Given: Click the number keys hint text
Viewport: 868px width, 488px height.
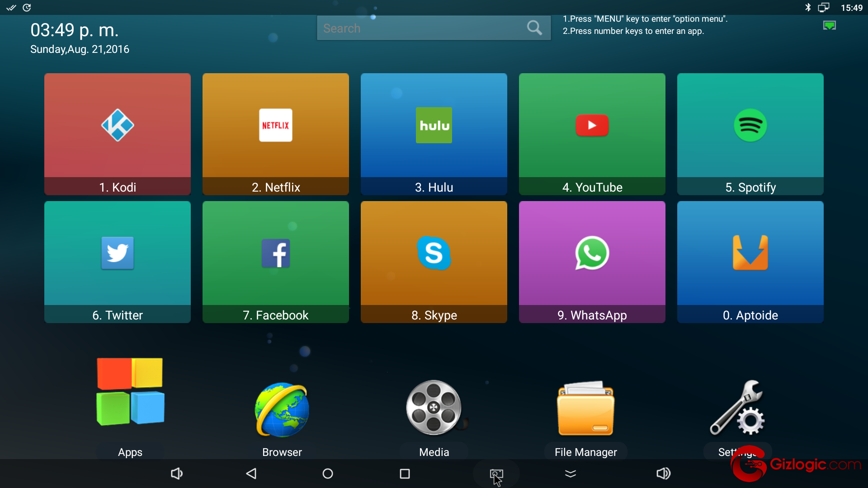Looking at the screenshot, I should [633, 31].
